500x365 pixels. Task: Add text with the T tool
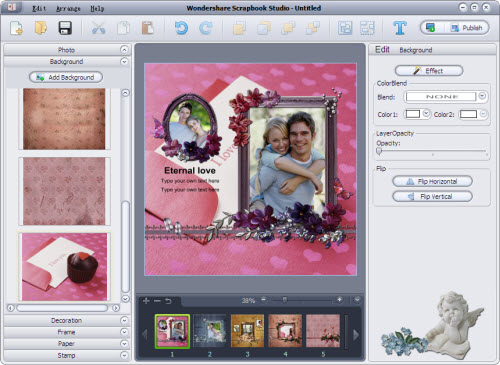pyautogui.click(x=400, y=28)
